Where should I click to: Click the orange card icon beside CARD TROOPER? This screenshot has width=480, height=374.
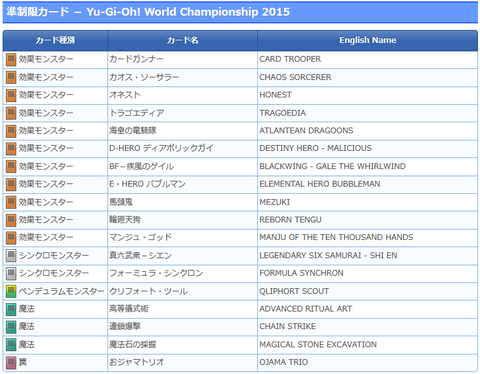click(x=11, y=60)
